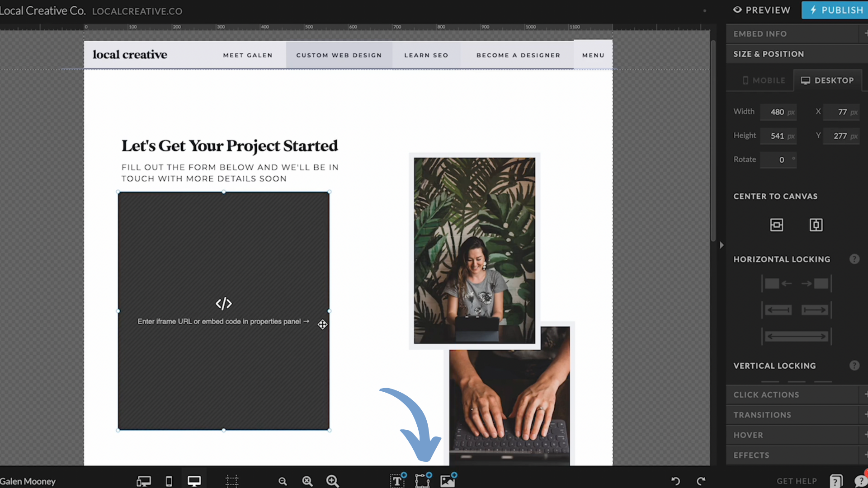Redo the last action
This screenshot has width=868, height=488.
(701, 481)
